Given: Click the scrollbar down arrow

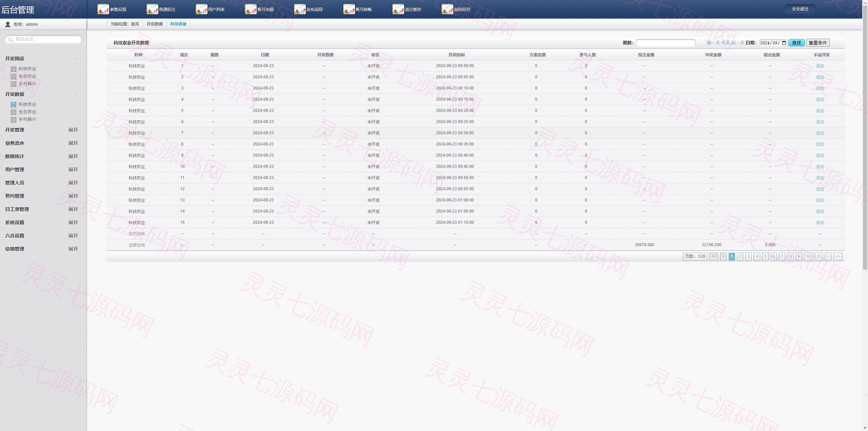Looking at the screenshot, I should click(865, 428).
